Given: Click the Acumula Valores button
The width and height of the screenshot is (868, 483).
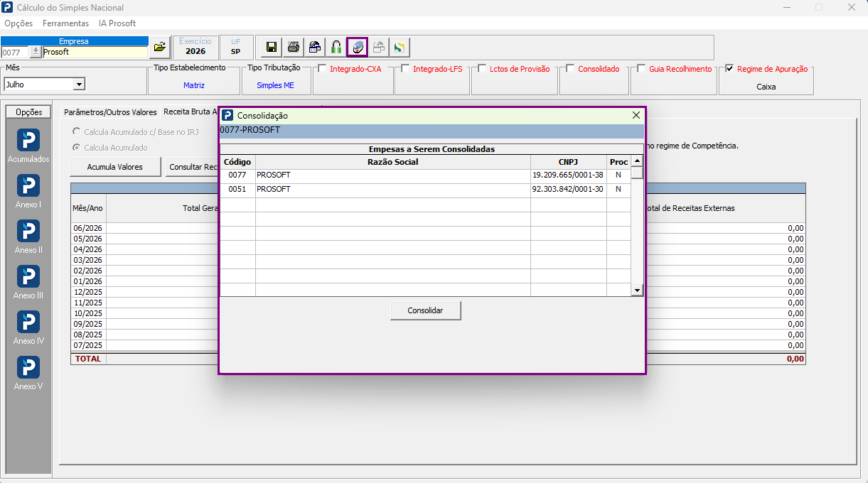Looking at the screenshot, I should point(114,167).
